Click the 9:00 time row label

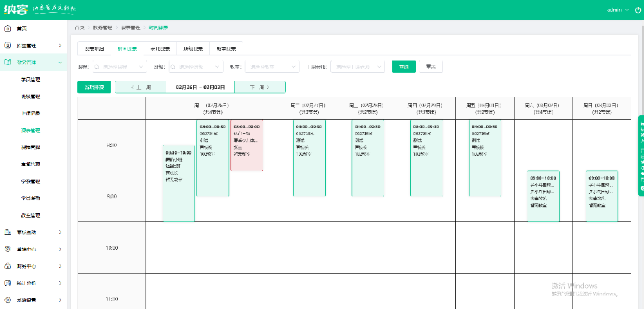point(111,196)
